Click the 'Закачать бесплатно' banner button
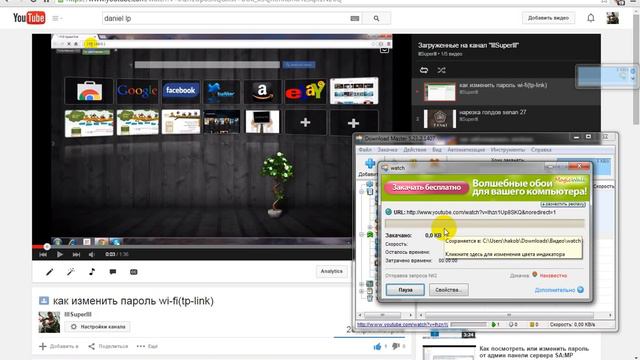The height and width of the screenshot is (360, 640). [426, 187]
